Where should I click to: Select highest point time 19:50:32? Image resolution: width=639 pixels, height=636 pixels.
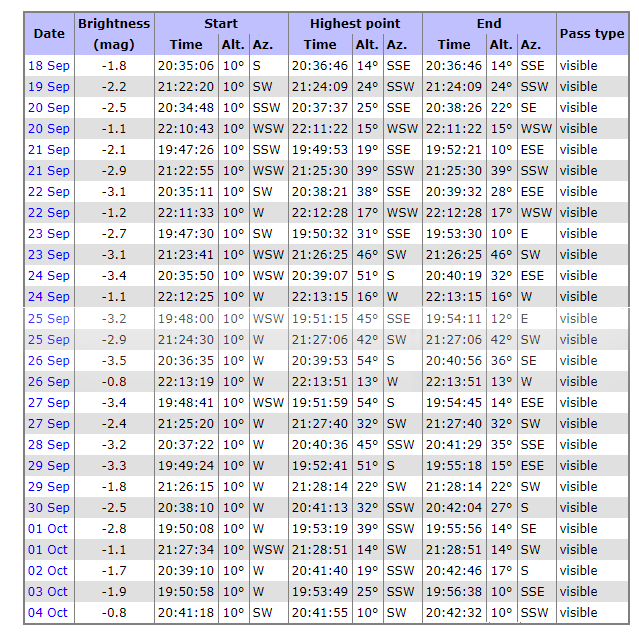[320, 234]
